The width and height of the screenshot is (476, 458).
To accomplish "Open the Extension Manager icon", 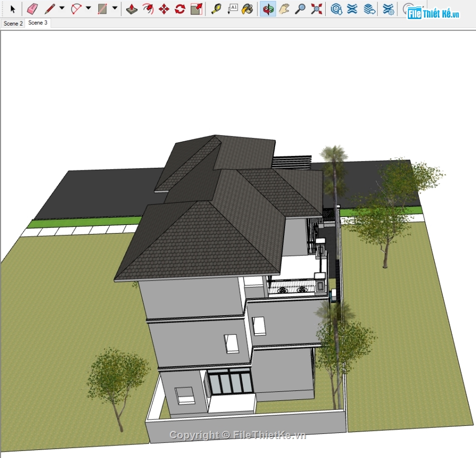I will point(388,9).
